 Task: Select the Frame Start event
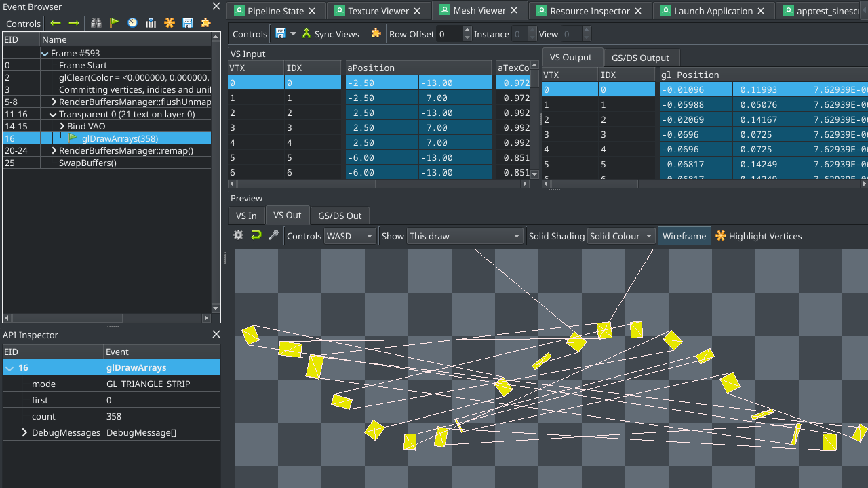pyautogui.click(x=107, y=65)
